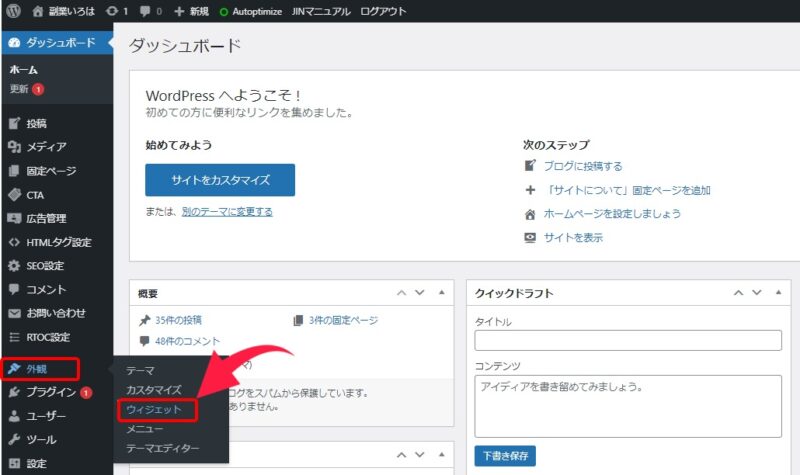Screen dimensions: 800x475
Task: Select ウィジェット in the 外観 flyout
Action: pyautogui.click(x=154, y=409)
